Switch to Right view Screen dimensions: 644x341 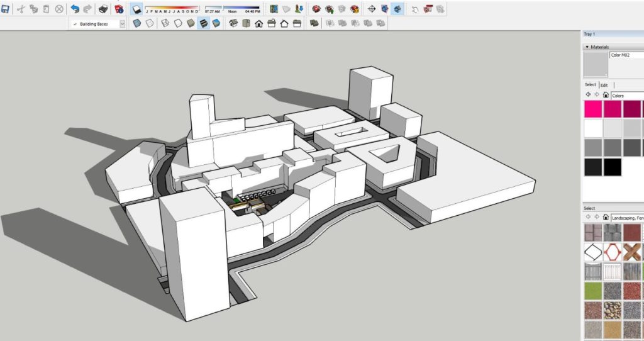(272, 23)
